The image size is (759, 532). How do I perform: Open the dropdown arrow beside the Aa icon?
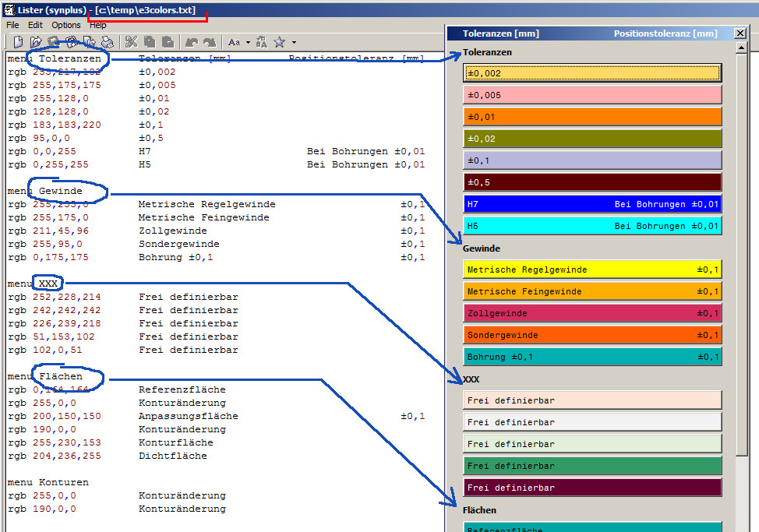pos(248,42)
